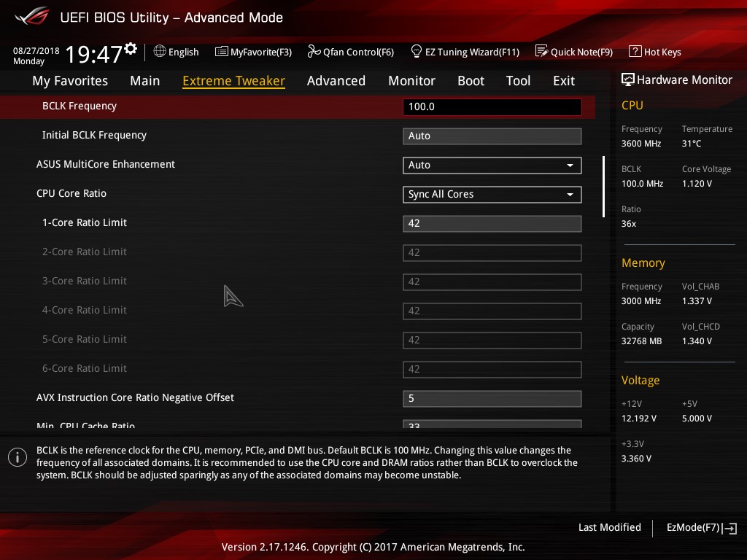Screen dimensions: 747x560
Task: Click CPU temperature value 31°C
Action: pos(692,144)
